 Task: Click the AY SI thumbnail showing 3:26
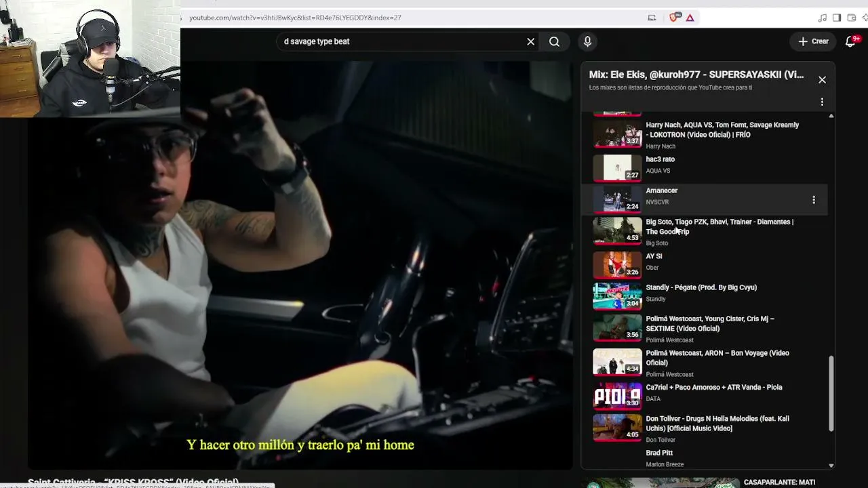click(x=617, y=265)
